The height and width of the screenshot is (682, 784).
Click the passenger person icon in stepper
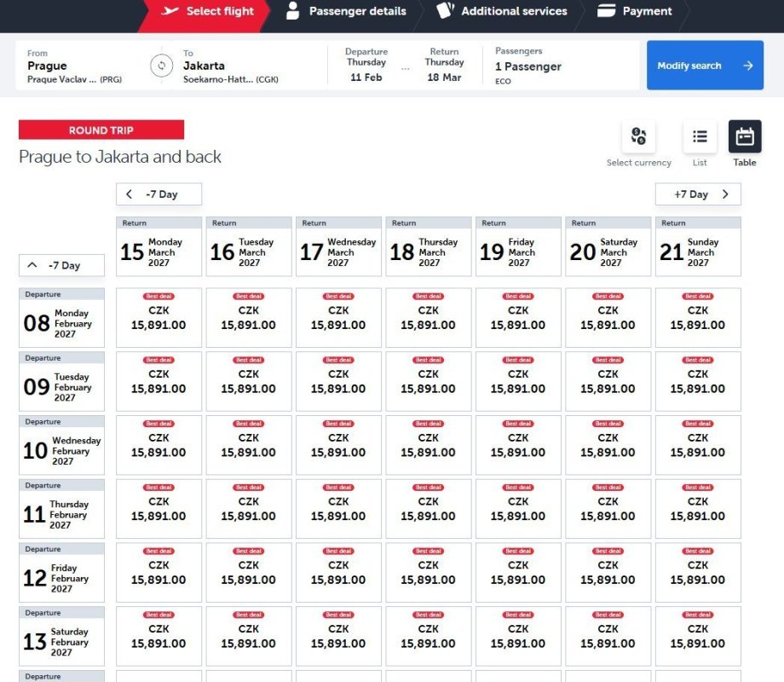tap(292, 11)
